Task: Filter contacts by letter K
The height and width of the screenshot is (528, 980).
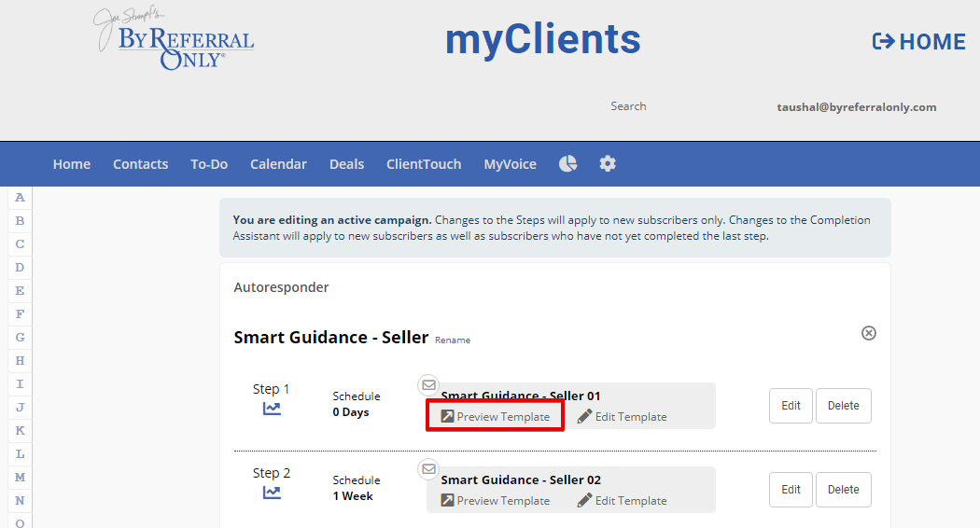Action: pos(20,431)
